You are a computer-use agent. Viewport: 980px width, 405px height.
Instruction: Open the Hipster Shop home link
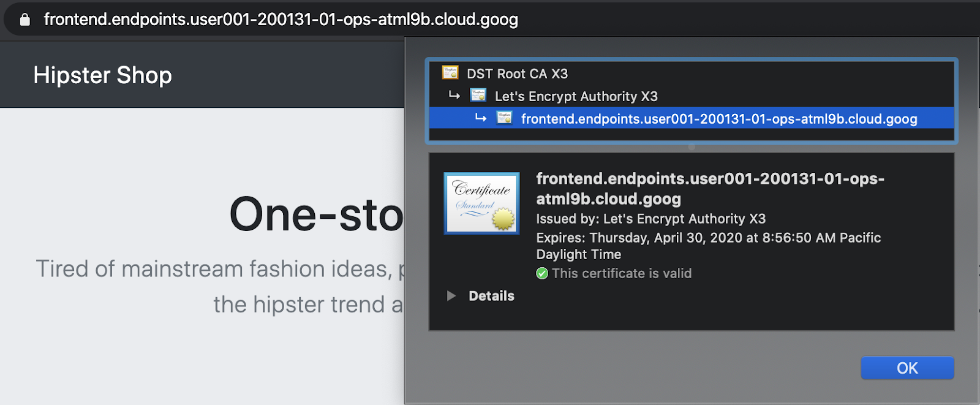coord(102,75)
